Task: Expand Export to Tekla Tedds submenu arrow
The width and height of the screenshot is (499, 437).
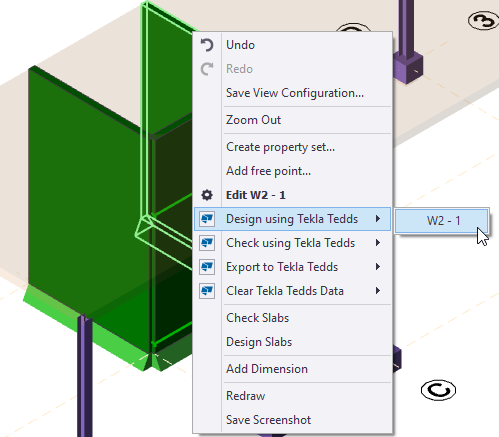Action: pyautogui.click(x=378, y=267)
